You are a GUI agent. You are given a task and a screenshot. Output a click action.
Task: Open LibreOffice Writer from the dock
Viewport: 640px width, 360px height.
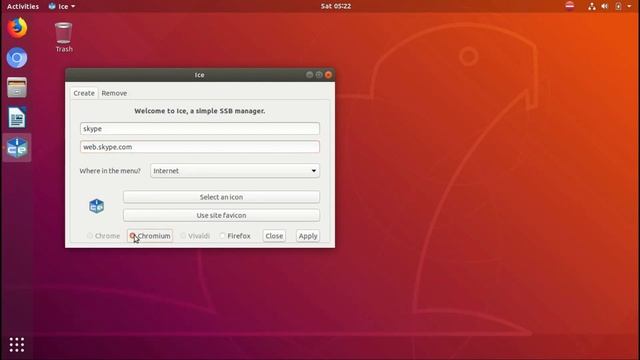pos(17,118)
